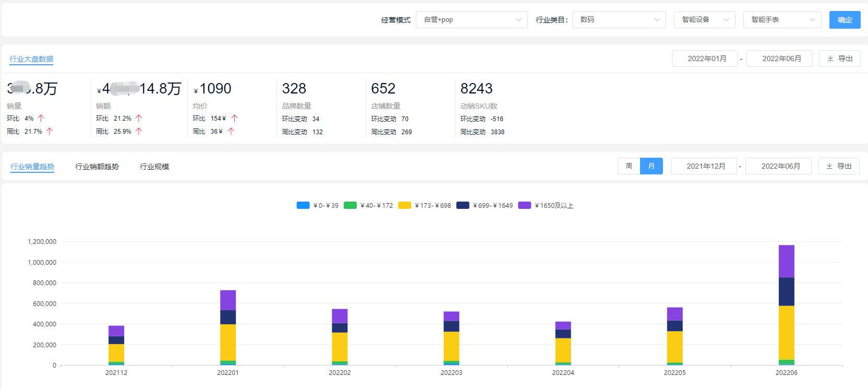Screen dimensions: 868x388
Task: Toggle the ¥1650及以上 legend series
Action: click(546, 205)
